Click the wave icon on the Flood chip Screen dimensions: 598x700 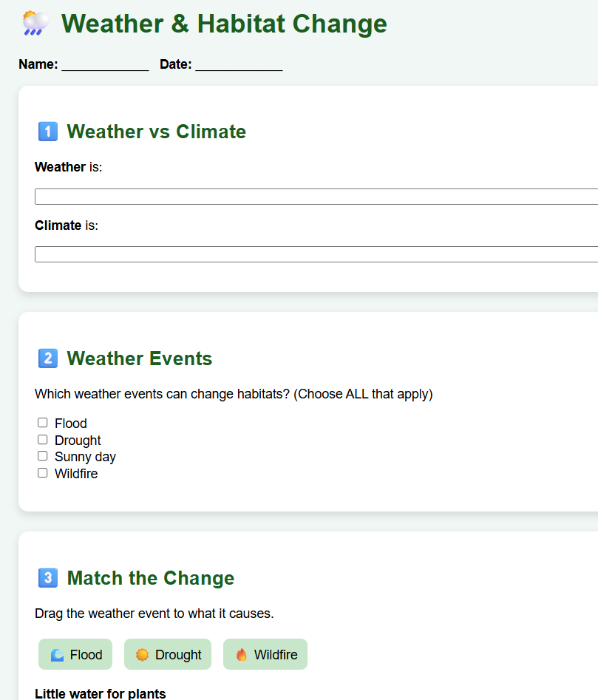click(x=57, y=655)
